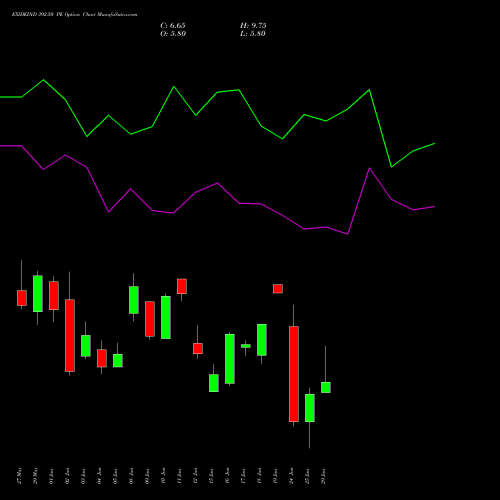
Task: Select the small red candlestick for 11 Jun
Action: [182, 286]
